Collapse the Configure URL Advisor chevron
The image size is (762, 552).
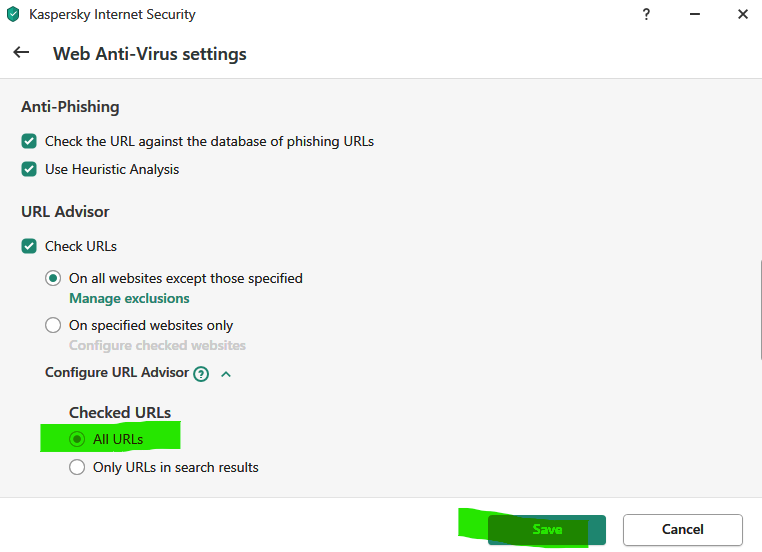point(226,373)
